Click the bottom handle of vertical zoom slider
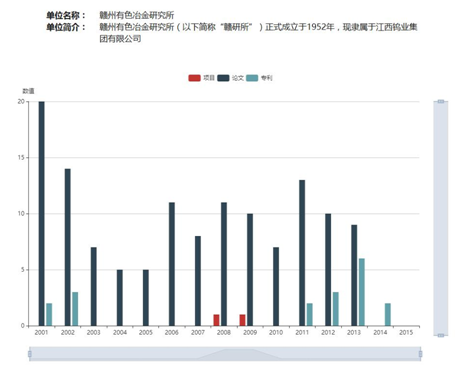471x375 pixels. pos(441,335)
